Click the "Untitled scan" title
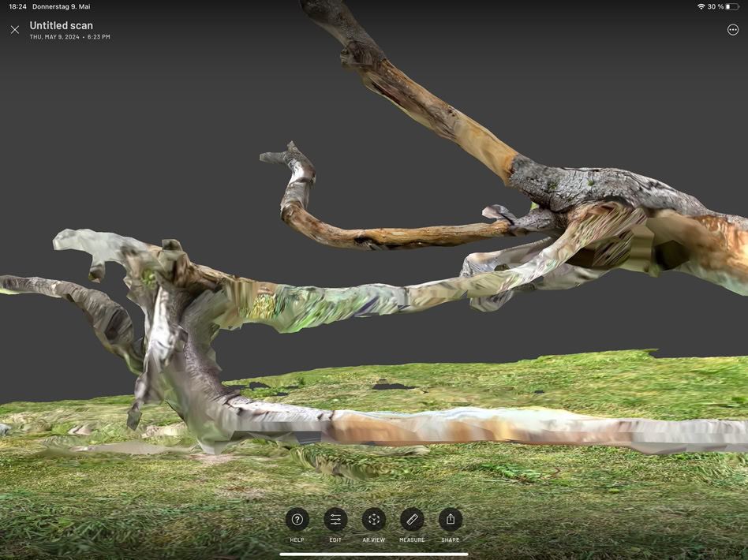Image resolution: width=748 pixels, height=560 pixels. tap(61, 25)
